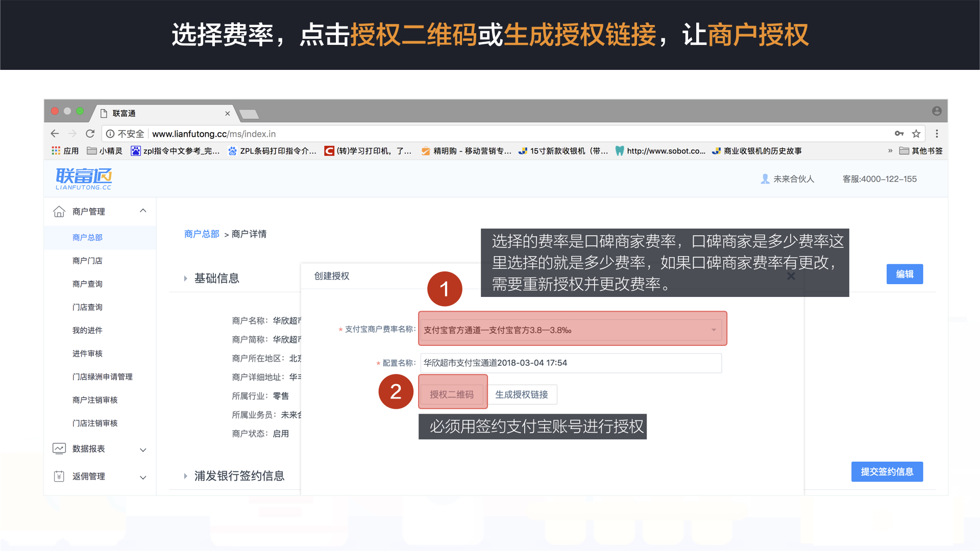Click the 未来合伙人 user icon
Screen dimensions: 980x551
[x=765, y=179]
